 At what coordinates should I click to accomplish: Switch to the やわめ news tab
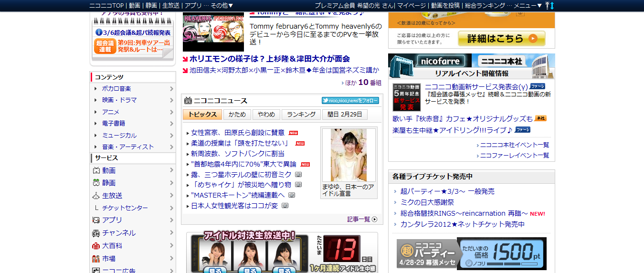pos(266,115)
